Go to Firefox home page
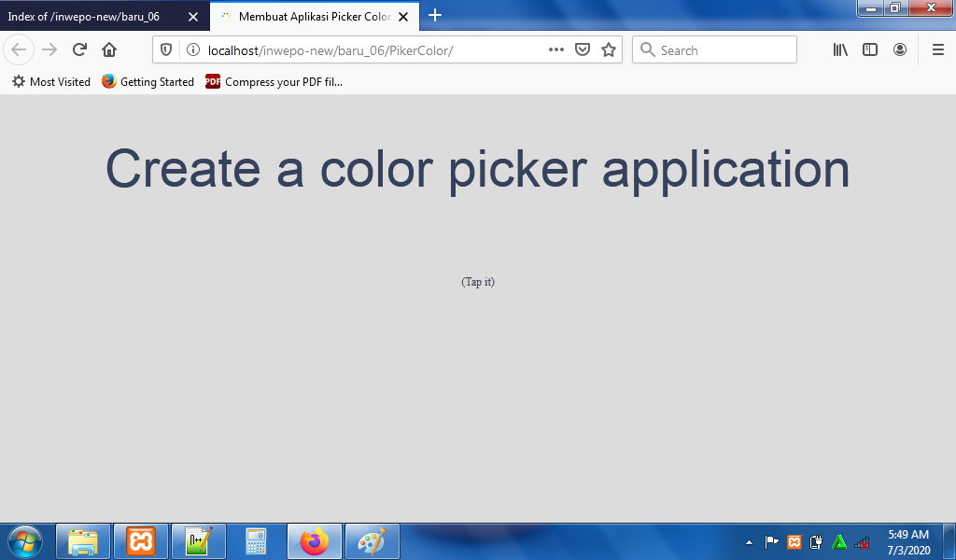 pyautogui.click(x=109, y=50)
